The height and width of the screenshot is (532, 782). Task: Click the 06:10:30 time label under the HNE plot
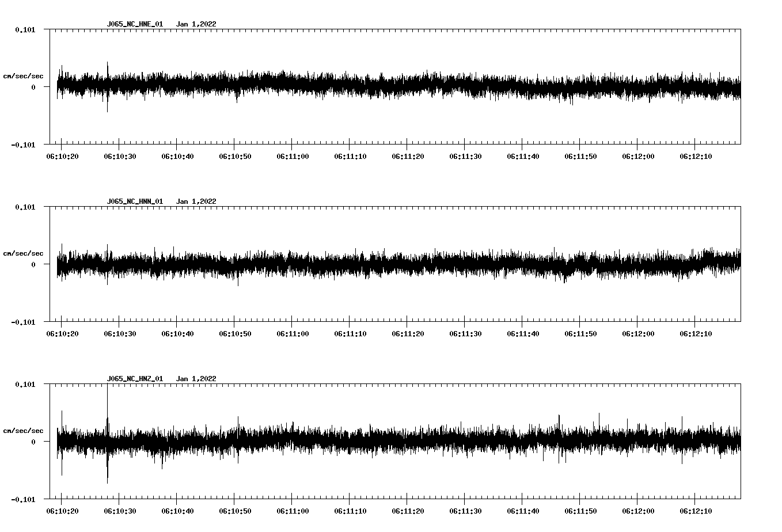point(120,157)
